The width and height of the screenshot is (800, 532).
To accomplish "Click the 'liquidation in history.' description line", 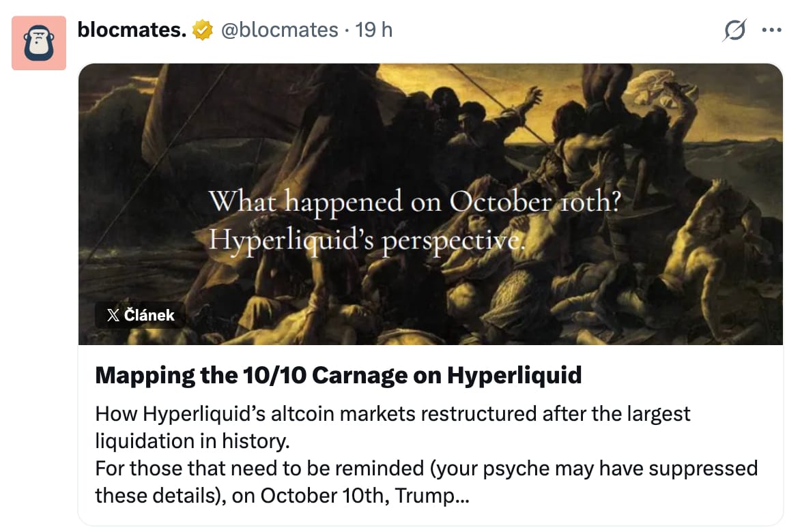I will point(192,441).
